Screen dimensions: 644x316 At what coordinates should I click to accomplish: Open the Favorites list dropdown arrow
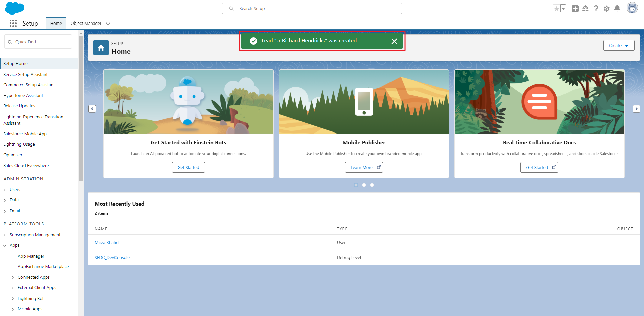click(x=563, y=9)
